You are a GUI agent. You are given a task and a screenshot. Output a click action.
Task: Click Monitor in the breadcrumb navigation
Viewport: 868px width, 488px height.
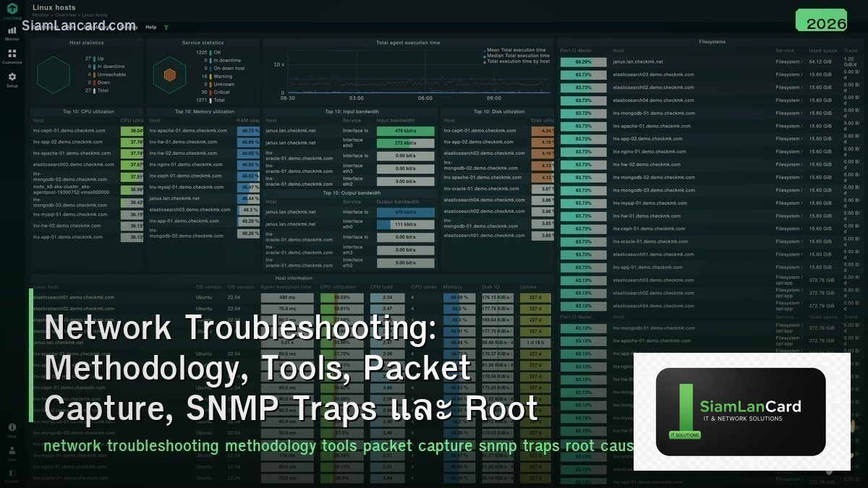coord(41,13)
